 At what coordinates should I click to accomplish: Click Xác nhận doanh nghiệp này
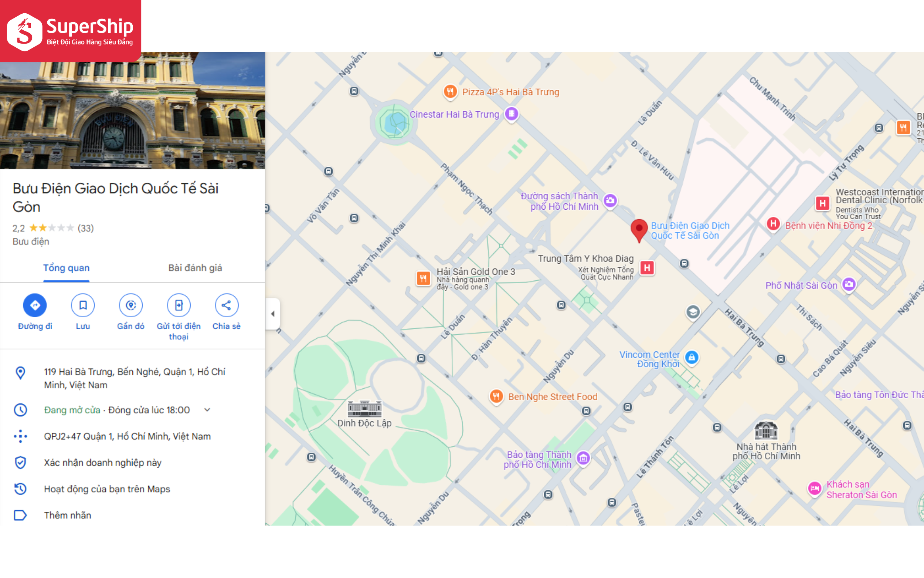coord(102,463)
